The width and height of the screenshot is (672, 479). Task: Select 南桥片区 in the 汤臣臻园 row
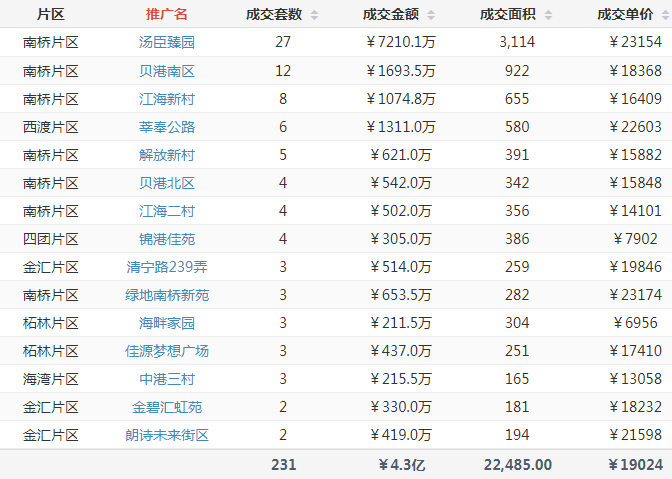(51, 42)
